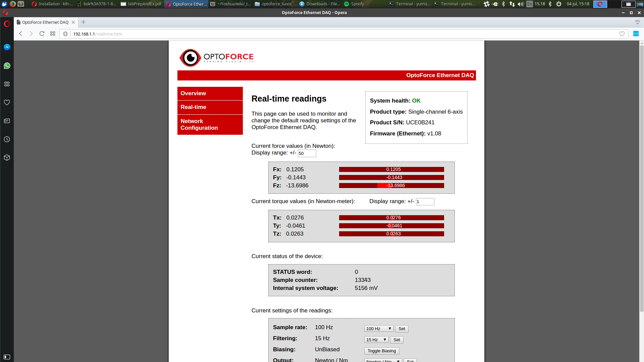Expand the 15 Hz filtering dropdown
644x362 pixels.
click(x=376, y=340)
